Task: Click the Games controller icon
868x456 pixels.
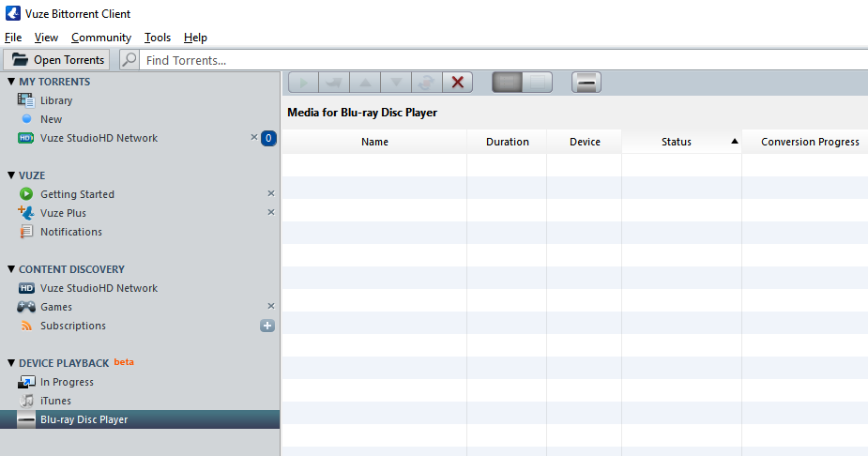Action: 26,307
